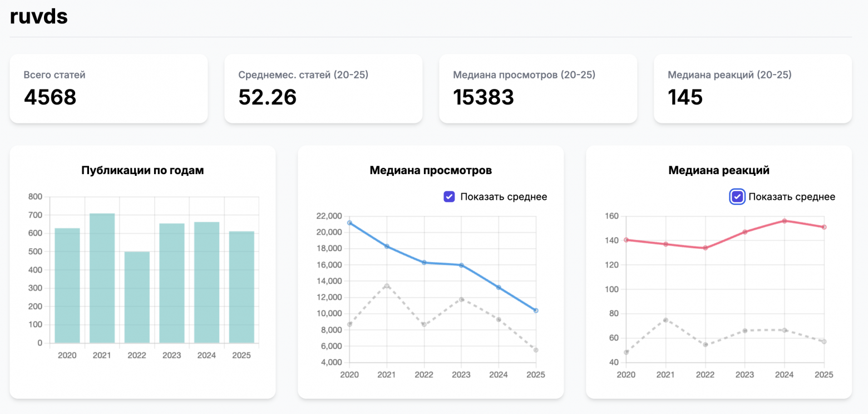The height and width of the screenshot is (414, 868).
Task: Click the red 2020 point in Медиана реакций
Action: (x=626, y=240)
